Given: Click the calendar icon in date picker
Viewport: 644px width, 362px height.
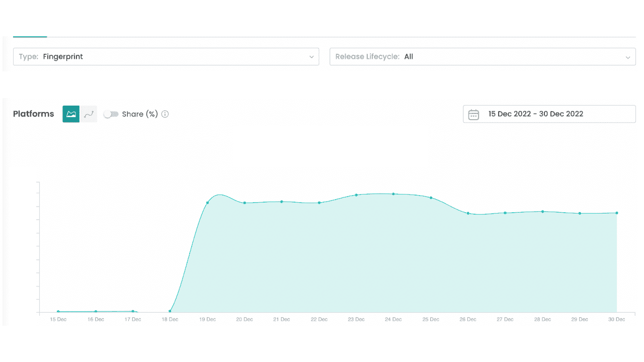Looking at the screenshot, I should tap(473, 114).
